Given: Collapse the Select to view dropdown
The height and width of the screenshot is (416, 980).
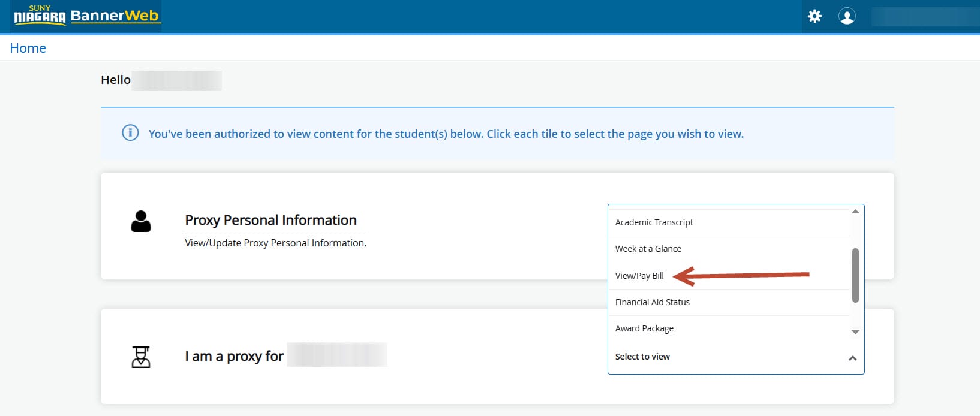Looking at the screenshot, I should (x=736, y=357).
